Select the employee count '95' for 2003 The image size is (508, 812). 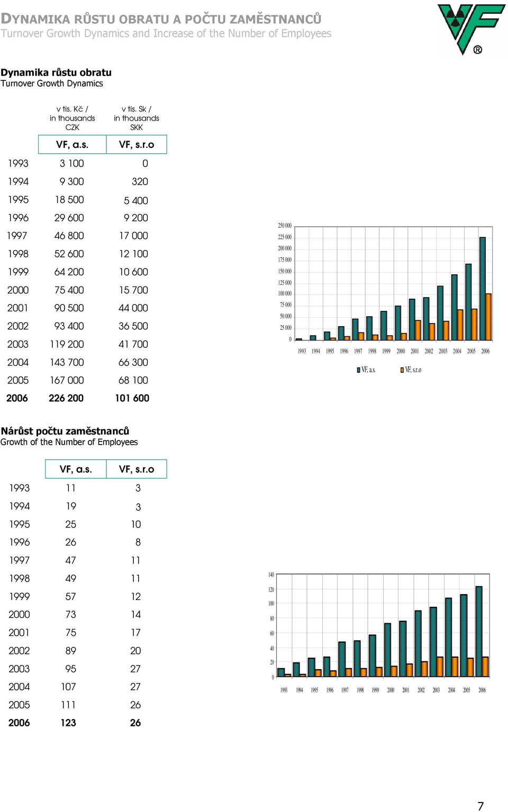tap(71, 669)
